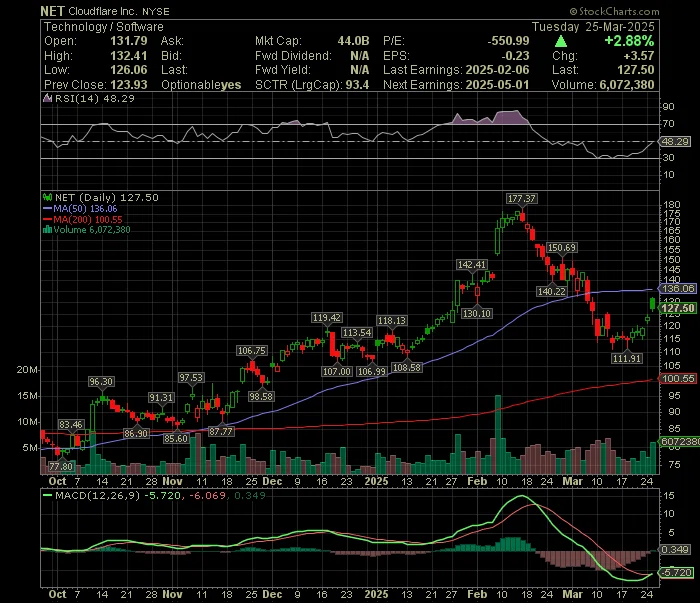Click the 111.91 low price label

(627, 358)
